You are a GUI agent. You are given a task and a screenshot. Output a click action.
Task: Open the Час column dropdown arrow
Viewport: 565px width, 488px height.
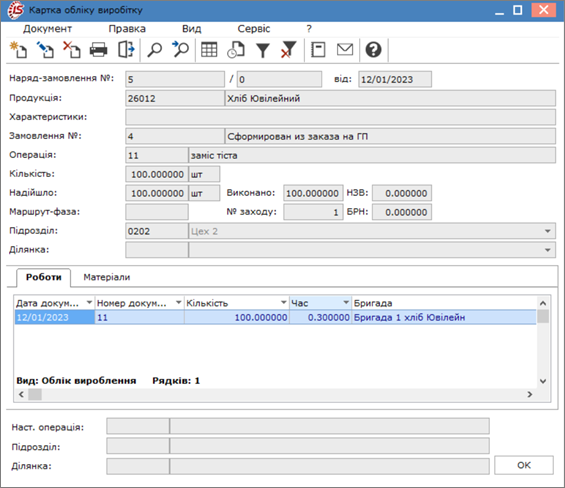click(x=346, y=303)
